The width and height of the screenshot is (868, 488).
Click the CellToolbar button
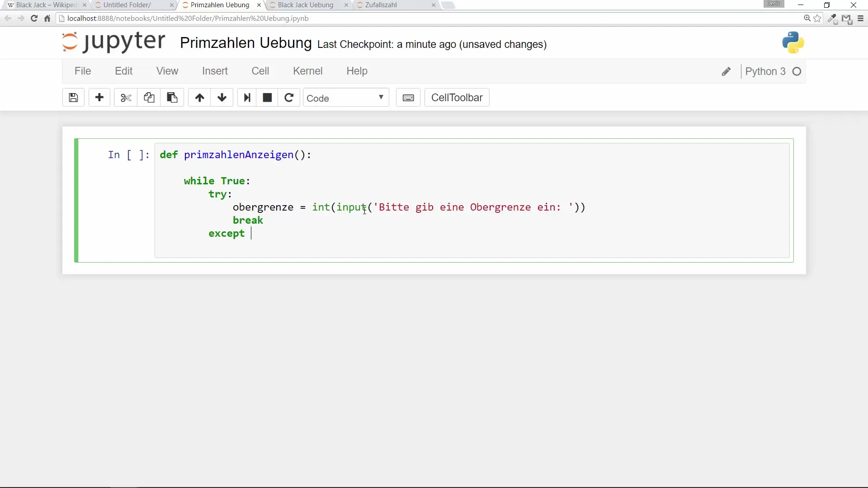457,98
